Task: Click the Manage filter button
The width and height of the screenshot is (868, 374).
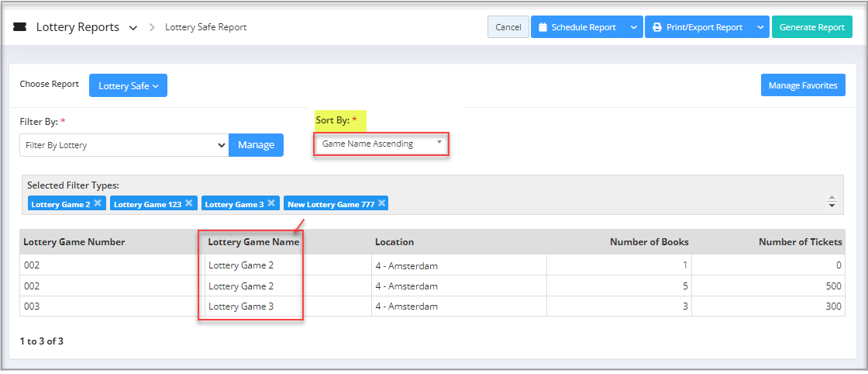Action: coord(257,145)
